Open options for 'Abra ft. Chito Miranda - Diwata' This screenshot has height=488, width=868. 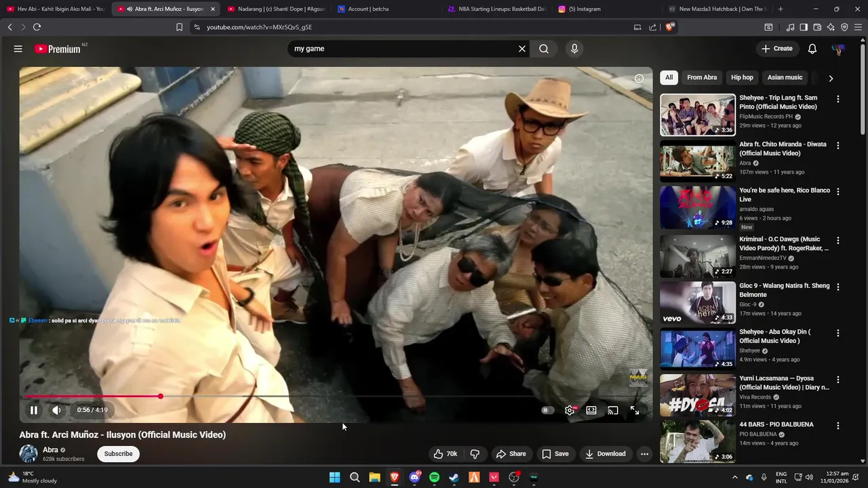(838, 146)
